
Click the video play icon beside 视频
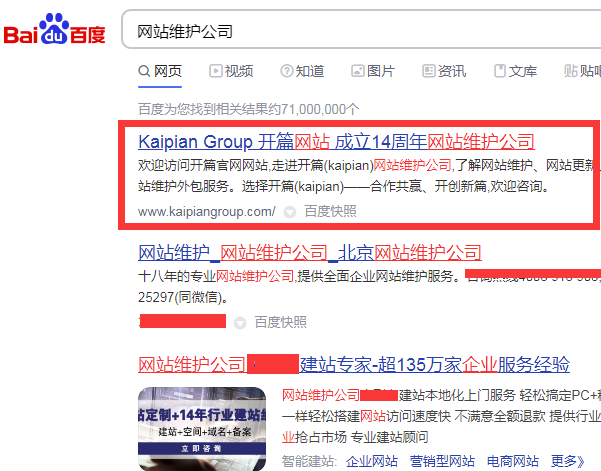(x=215, y=71)
